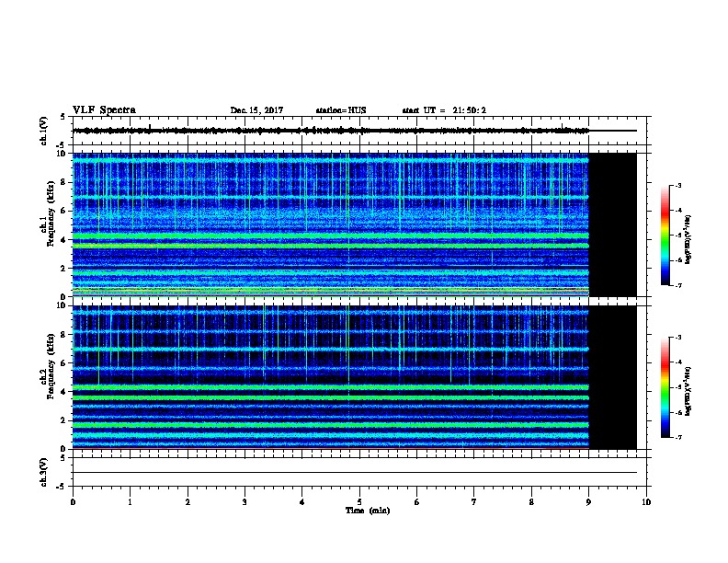Screen dimensions: 728x563
Task: Select the "Dec. 15, 2017" date text
Action: (256, 110)
